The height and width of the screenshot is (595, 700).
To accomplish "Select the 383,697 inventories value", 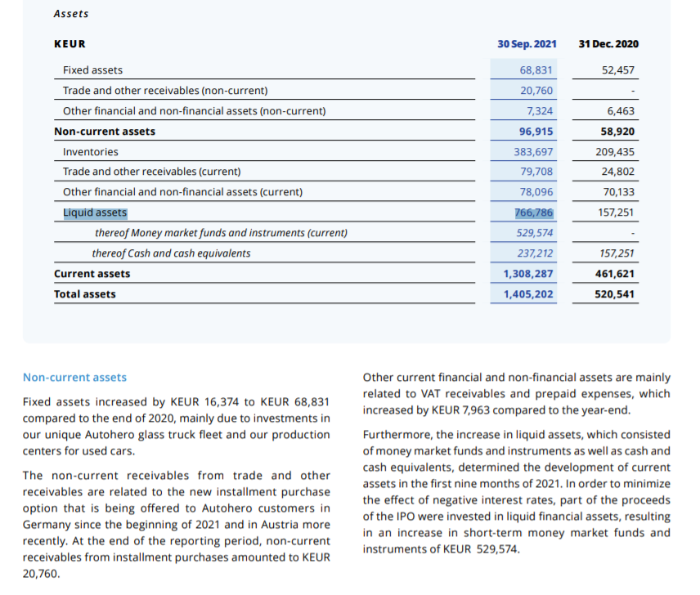I will [533, 152].
